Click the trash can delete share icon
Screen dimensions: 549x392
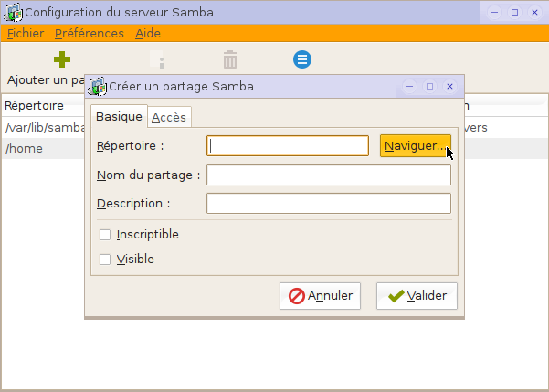[x=230, y=59]
